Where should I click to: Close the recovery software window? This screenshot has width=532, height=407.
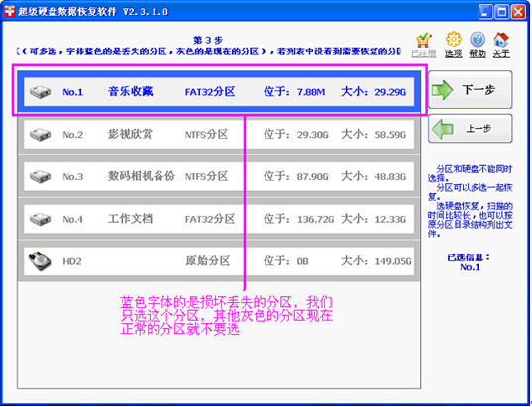(519, 12)
